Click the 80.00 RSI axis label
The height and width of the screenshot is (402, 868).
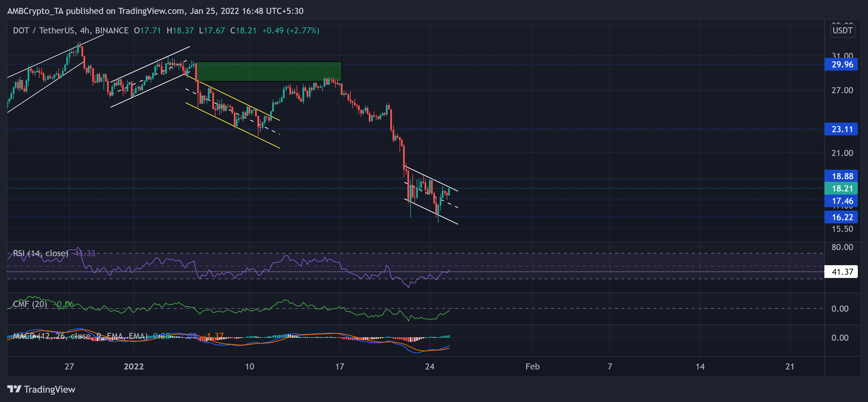(842, 247)
